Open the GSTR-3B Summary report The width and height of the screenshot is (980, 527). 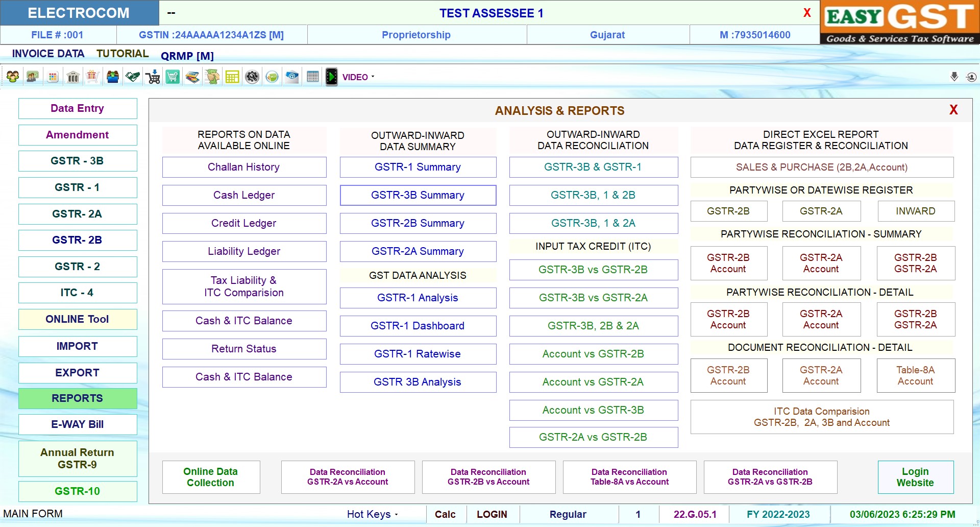[418, 195]
